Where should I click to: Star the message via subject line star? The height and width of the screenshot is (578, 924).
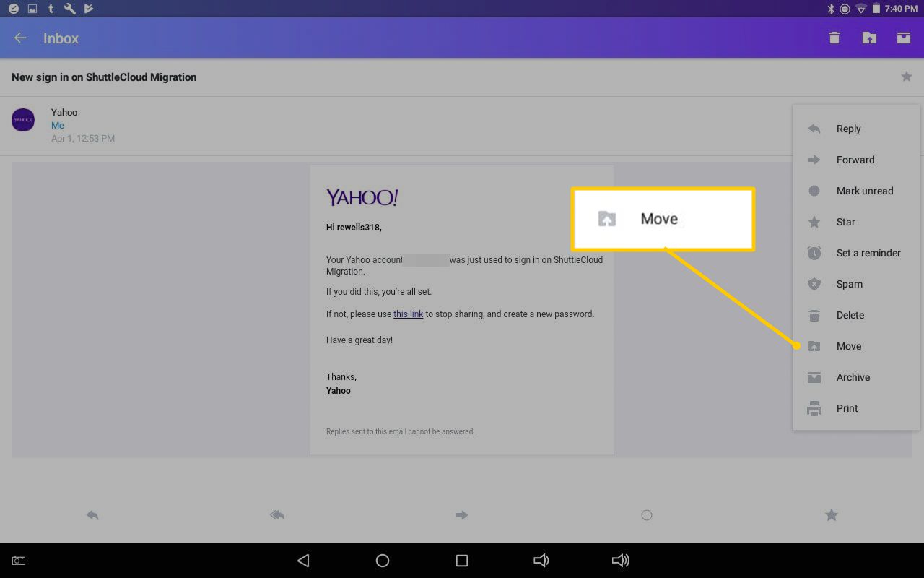[907, 77]
